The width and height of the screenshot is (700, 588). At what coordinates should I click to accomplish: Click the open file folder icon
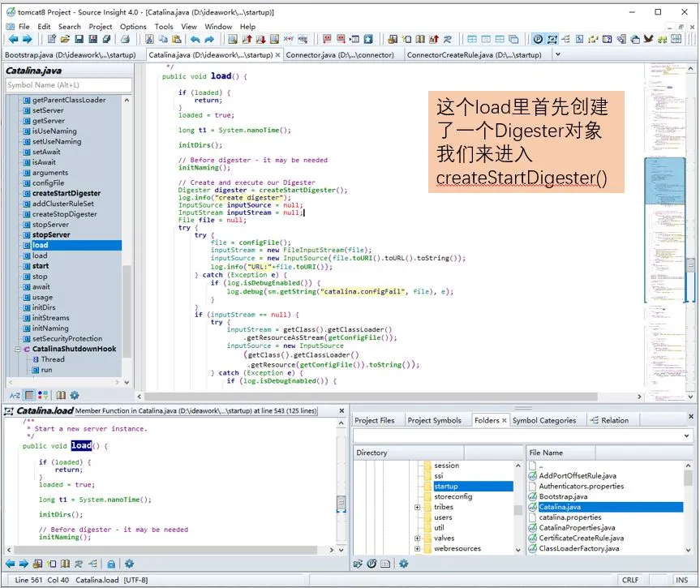coord(65,39)
